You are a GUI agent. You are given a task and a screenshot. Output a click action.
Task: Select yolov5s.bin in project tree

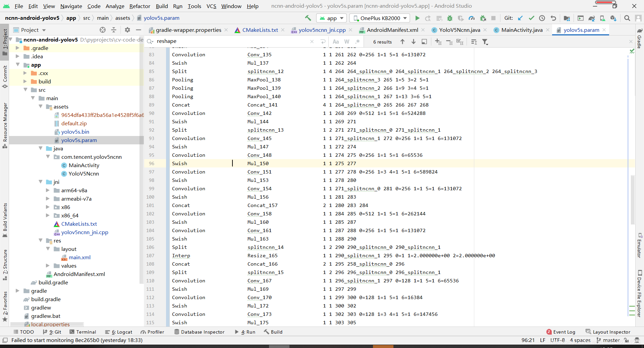coord(75,132)
